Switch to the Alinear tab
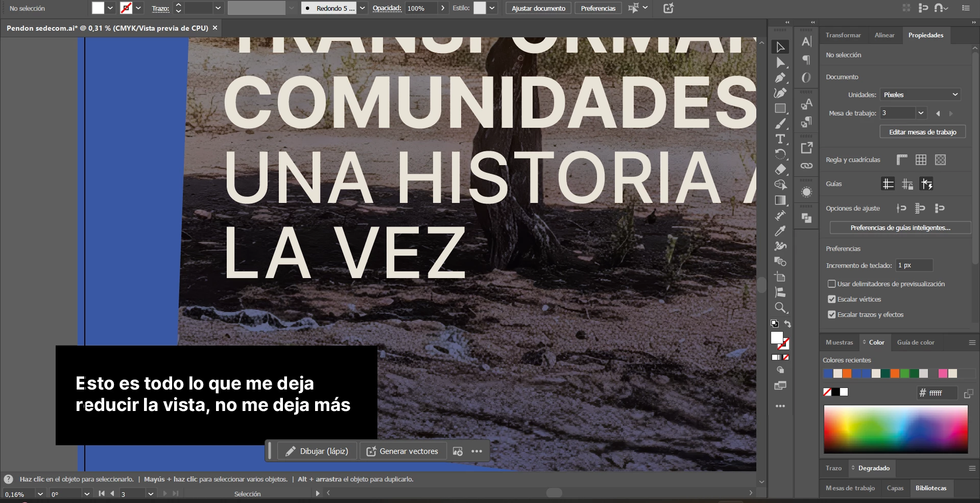980x503 pixels. pyautogui.click(x=885, y=35)
